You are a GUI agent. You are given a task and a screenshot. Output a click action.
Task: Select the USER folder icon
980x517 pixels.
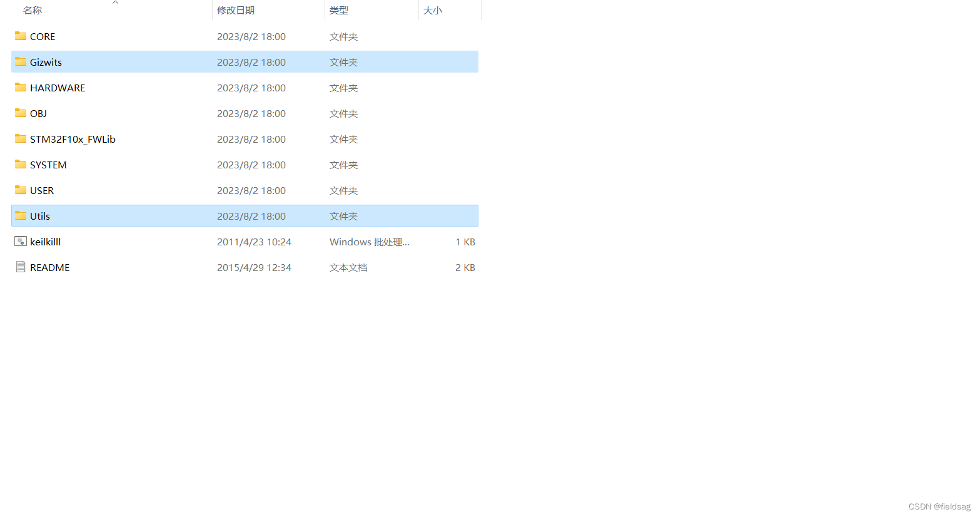[21, 190]
